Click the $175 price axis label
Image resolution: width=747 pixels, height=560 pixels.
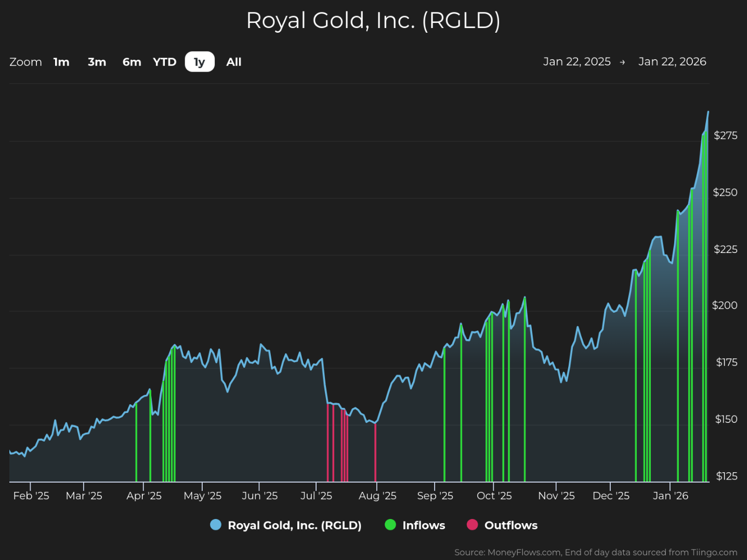[x=727, y=363]
